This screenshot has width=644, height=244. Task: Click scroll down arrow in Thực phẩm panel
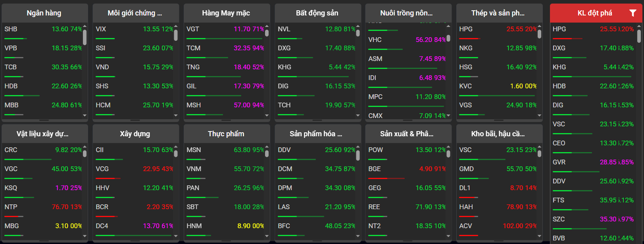[267, 236]
